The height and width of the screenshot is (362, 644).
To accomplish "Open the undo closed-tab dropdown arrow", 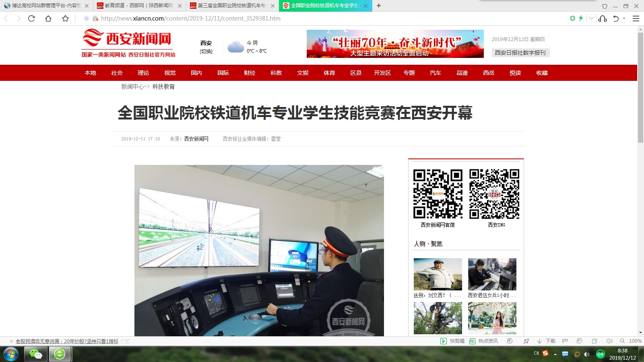I will (x=624, y=19).
